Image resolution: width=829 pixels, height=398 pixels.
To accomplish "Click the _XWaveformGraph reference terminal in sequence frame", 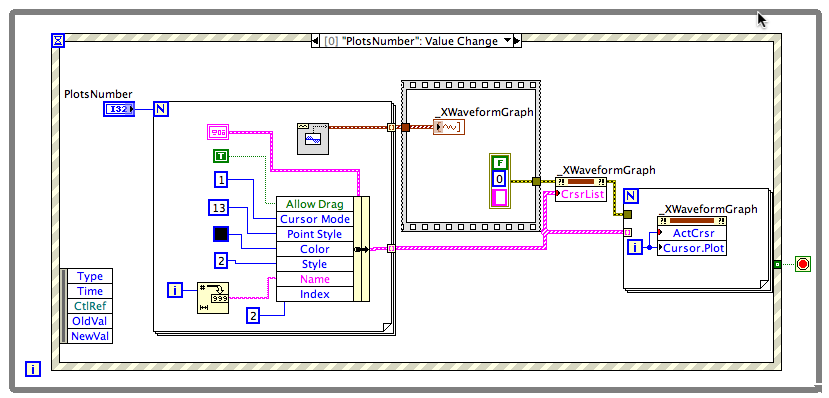I will coord(448,127).
